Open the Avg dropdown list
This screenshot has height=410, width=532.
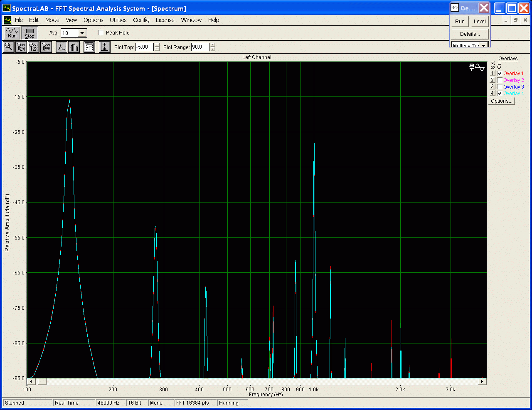click(82, 33)
